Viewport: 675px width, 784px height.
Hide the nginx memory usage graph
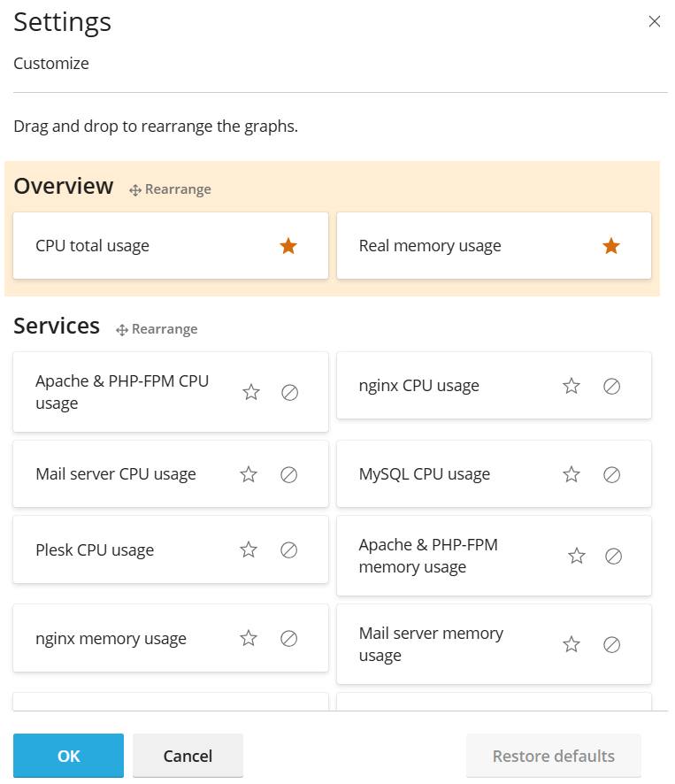[288, 639]
